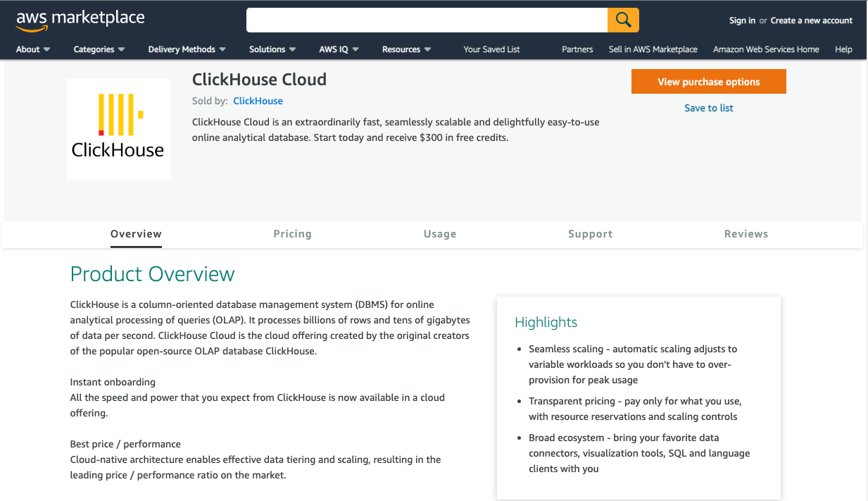868x501 pixels.
Task: Open the Categories dropdown
Action: 99,49
